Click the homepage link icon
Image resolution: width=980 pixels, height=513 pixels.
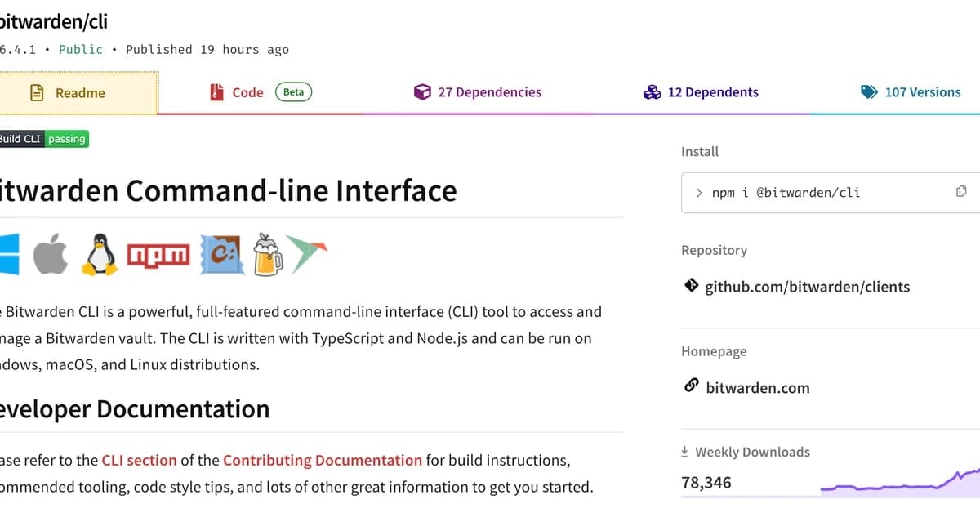[691, 387]
